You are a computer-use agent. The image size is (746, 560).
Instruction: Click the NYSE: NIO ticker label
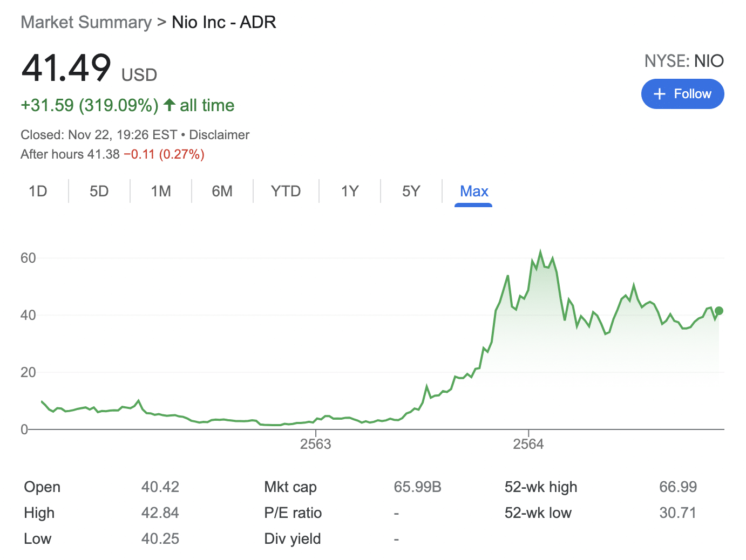point(684,61)
